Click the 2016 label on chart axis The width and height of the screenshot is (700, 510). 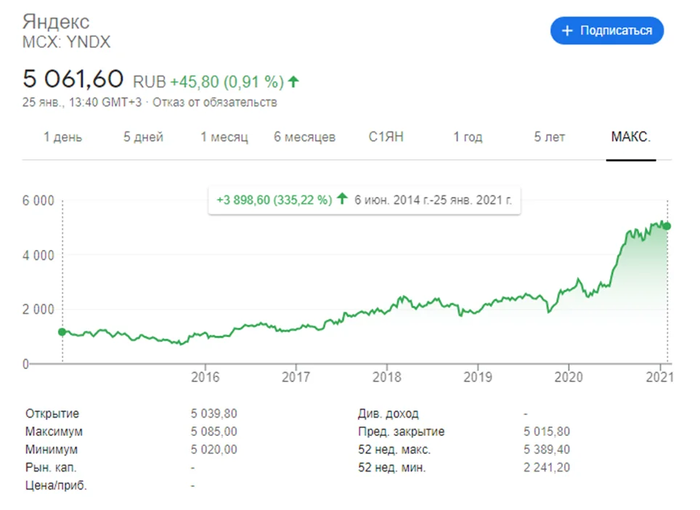coord(205,377)
